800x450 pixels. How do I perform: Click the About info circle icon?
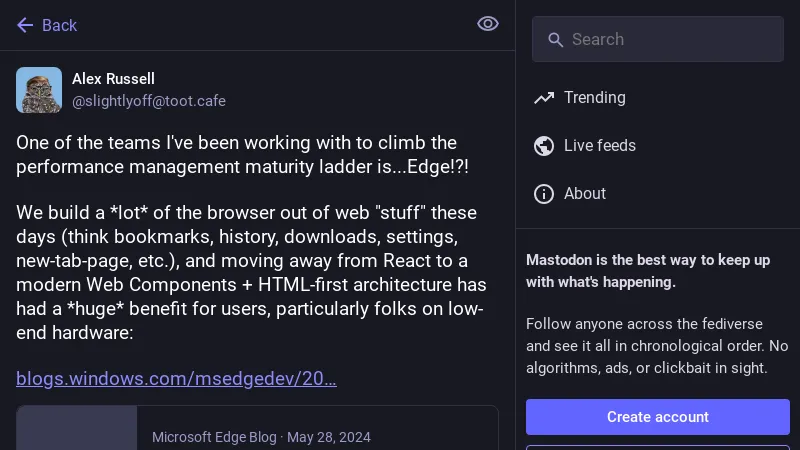544,194
